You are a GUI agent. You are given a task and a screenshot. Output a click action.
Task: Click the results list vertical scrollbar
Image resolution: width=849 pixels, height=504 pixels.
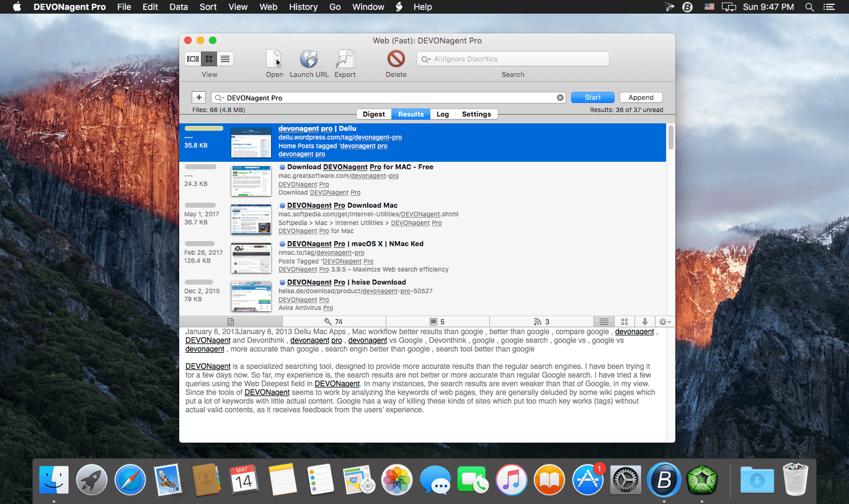pyautogui.click(x=670, y=138)
